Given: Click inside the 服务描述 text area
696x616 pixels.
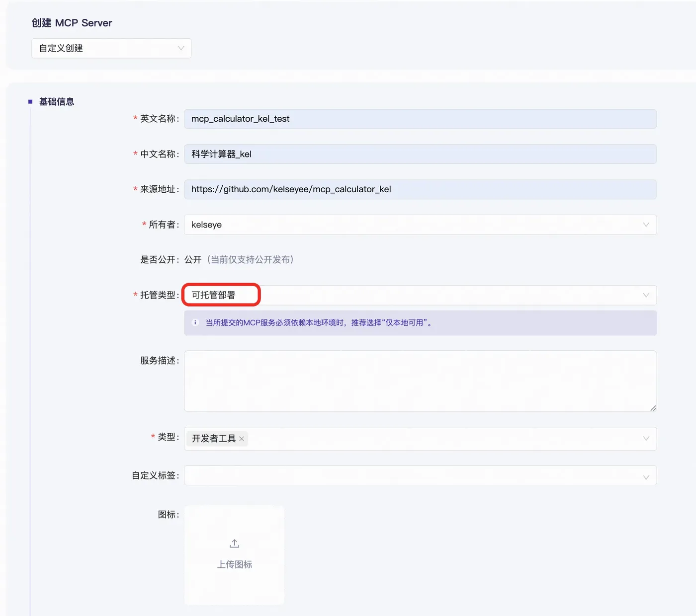Looking at the screenshot, I should [420, 381].
